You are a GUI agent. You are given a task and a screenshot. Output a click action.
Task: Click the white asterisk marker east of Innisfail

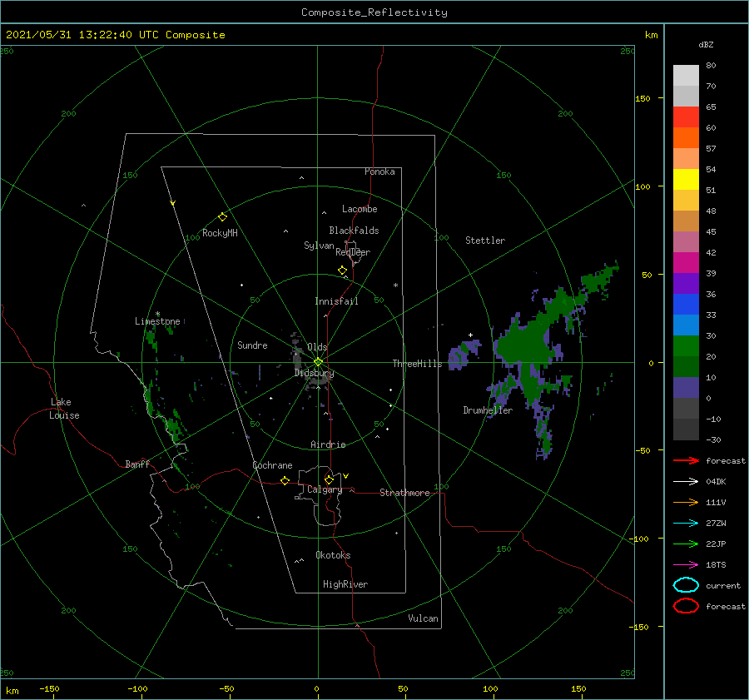395,285
